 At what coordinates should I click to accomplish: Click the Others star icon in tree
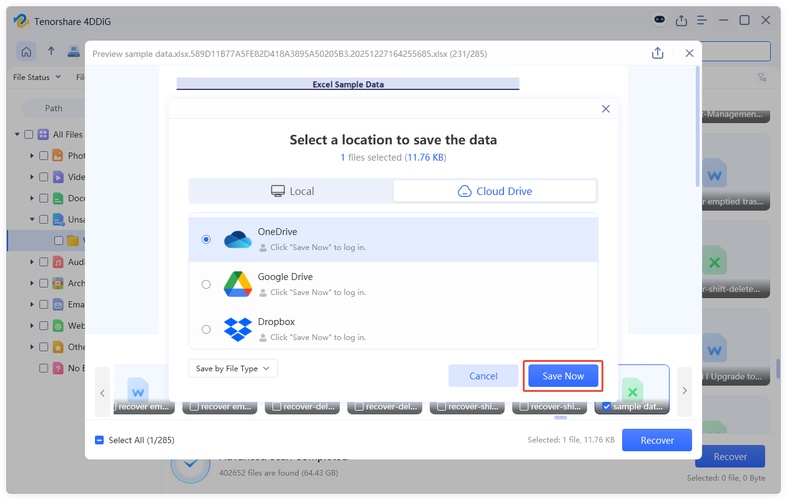coord(58,347)
